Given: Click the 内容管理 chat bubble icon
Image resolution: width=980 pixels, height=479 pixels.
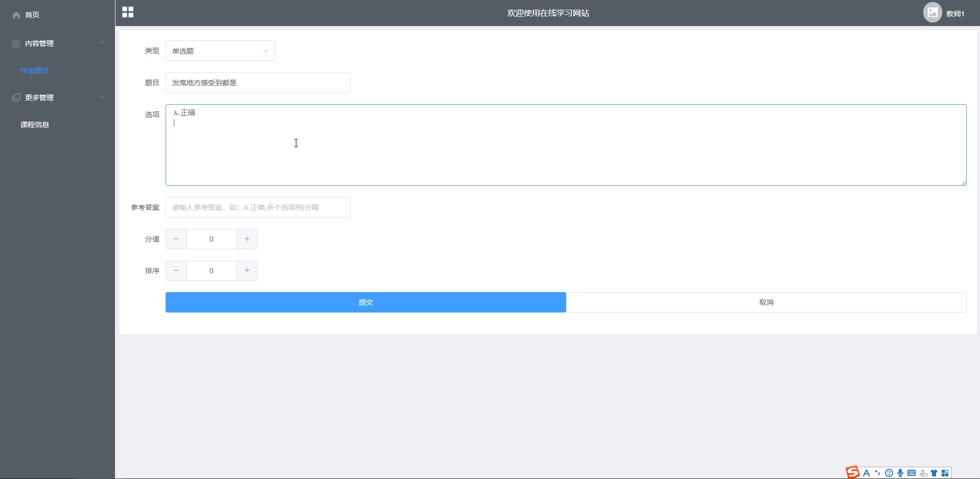Looking at the screenshot, I should tap(16, 43).
